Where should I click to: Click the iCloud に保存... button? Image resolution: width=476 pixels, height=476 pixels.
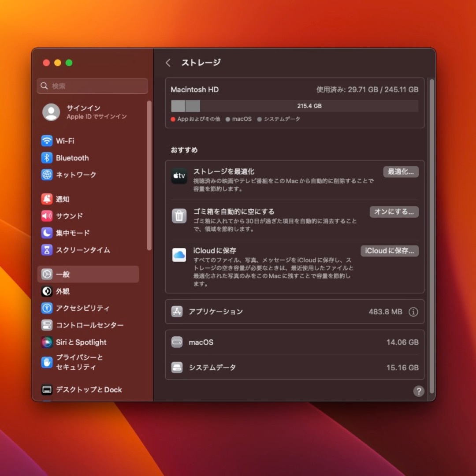(390, 251)
